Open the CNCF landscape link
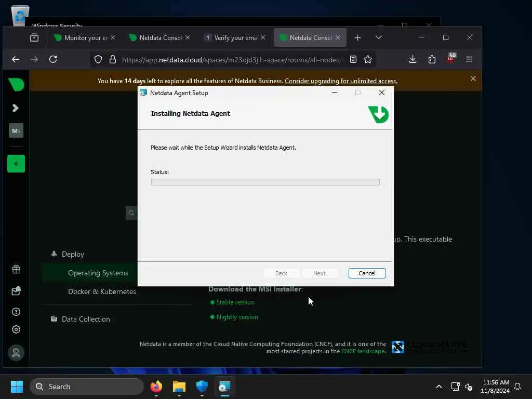The image size is (532, 399). [x=363, y=351]
